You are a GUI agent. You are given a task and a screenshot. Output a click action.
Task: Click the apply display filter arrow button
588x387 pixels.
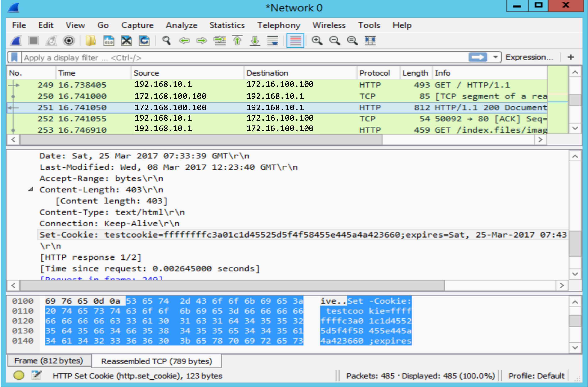(x=477, y=57)
